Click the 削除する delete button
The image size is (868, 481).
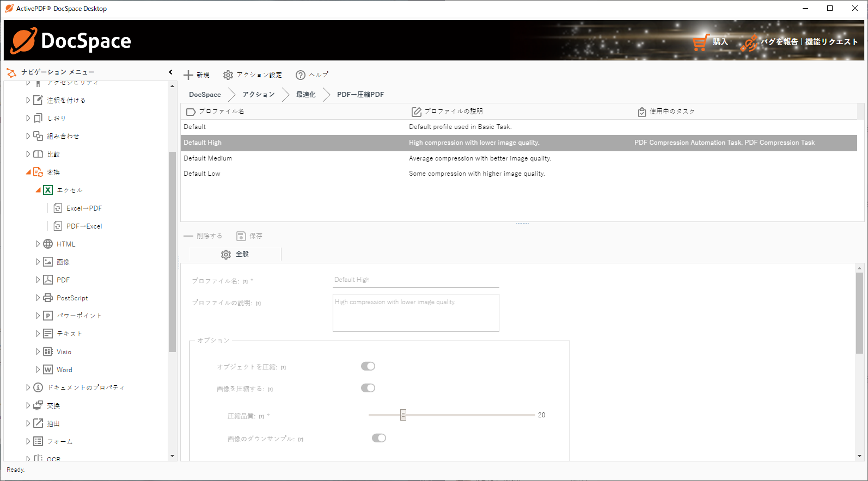203,236
